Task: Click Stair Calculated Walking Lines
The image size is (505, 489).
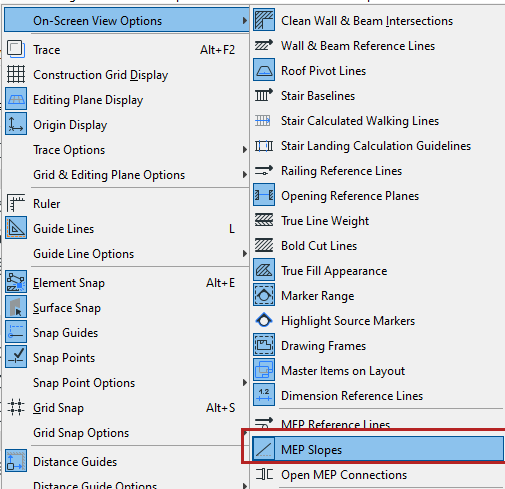Action: click(x=378, y=121)
